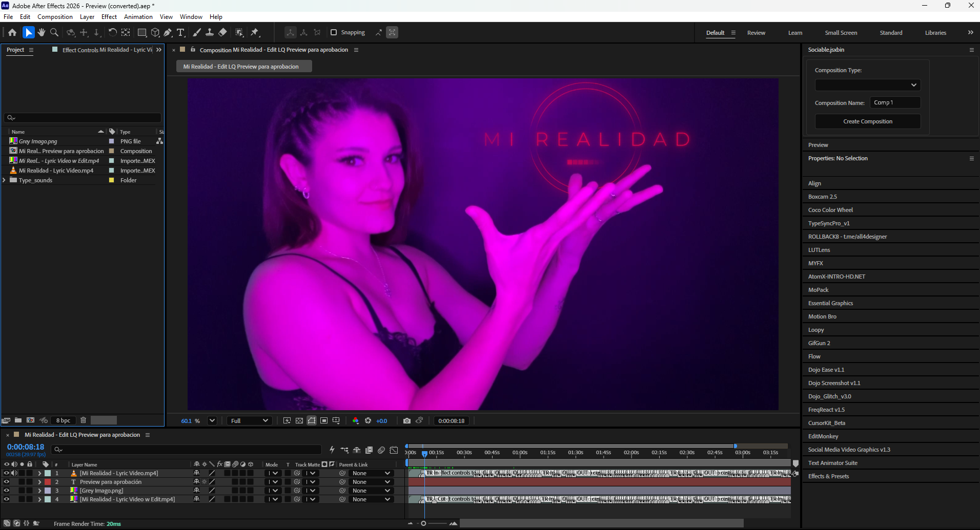Viewport: 980px width, 530px height.
Task: Open the Align panel
Action: (x=814, y=183)
